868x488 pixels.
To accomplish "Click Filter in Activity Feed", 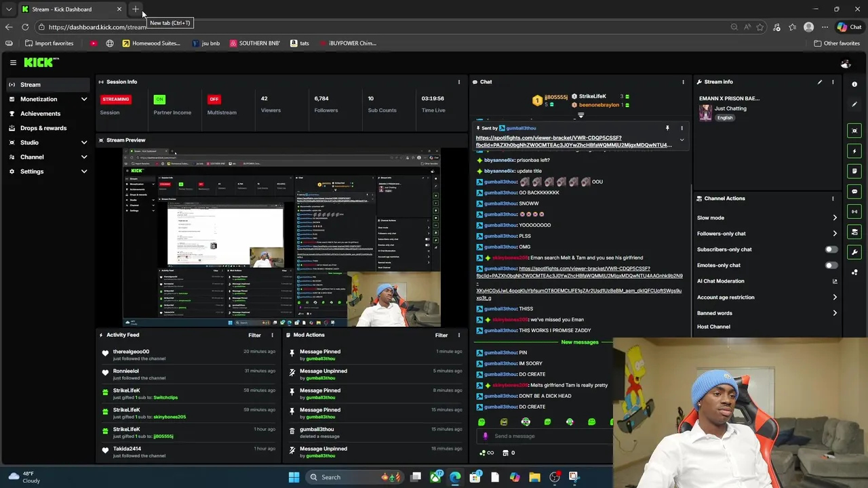I will click(254, 335).
